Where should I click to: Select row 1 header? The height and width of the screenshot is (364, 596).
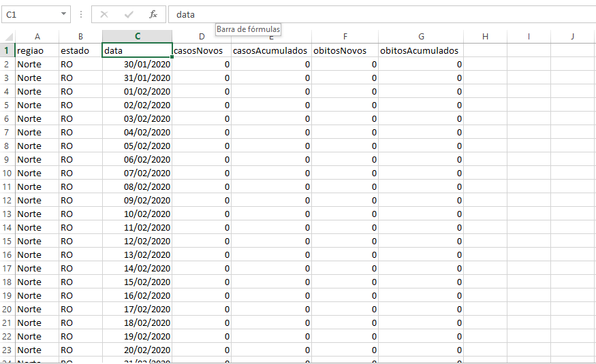[7, 50]
